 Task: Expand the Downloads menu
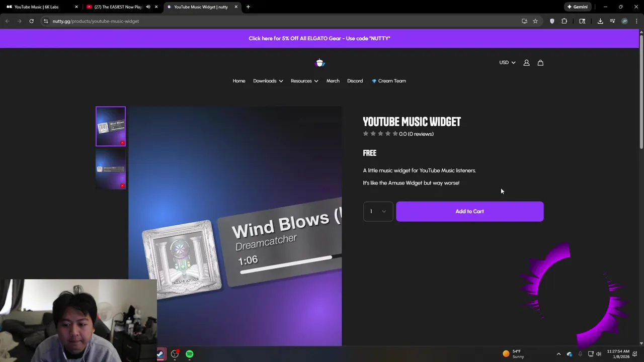pos(268,81)
